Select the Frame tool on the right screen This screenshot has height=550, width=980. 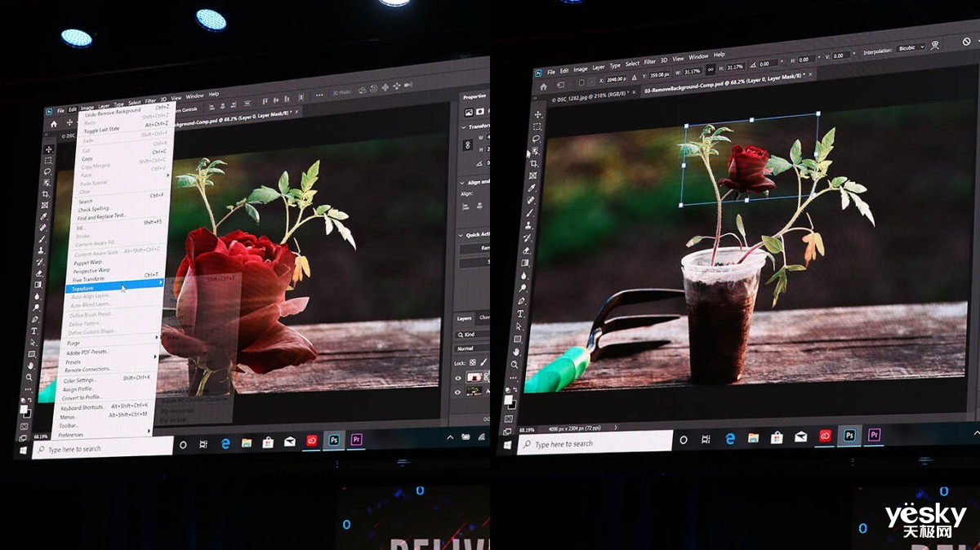[533, 175]
